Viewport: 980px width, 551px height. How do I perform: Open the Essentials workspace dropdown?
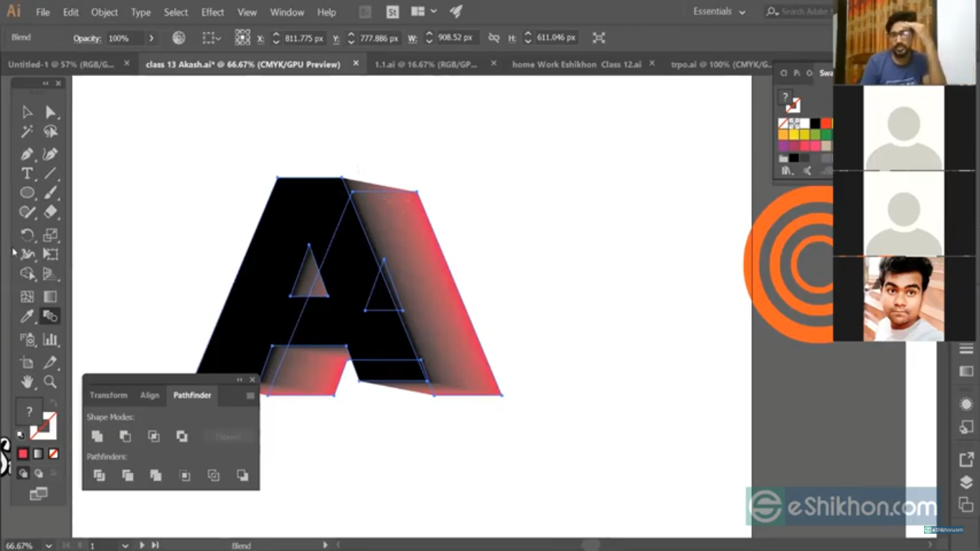pos(719,11)
